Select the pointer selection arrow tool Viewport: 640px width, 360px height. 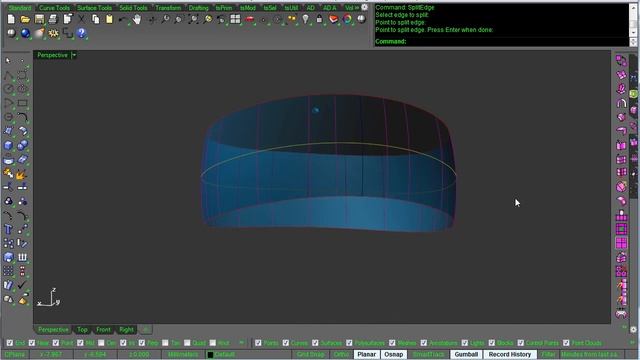tap(8, 61)
